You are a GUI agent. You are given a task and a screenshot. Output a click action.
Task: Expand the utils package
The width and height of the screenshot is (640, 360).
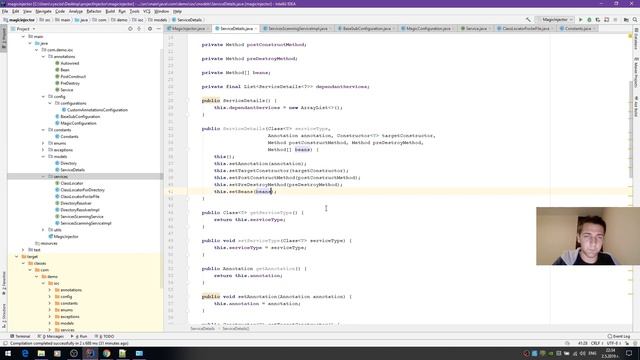coord(43,230)
